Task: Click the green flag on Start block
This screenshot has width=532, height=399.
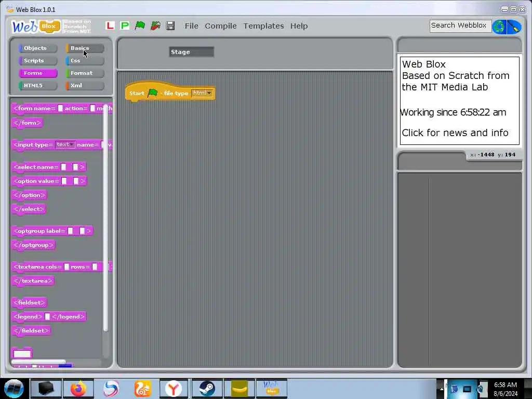Action: tap(152, 92)
